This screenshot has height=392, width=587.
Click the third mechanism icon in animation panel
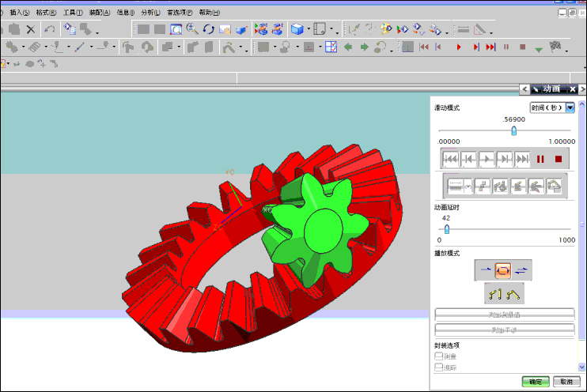(x=500, y=186)
